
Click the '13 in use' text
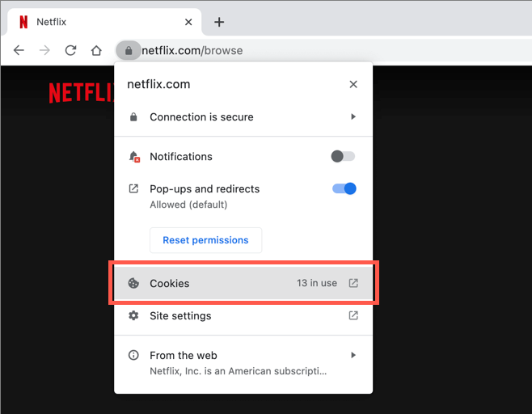[317, 283]
